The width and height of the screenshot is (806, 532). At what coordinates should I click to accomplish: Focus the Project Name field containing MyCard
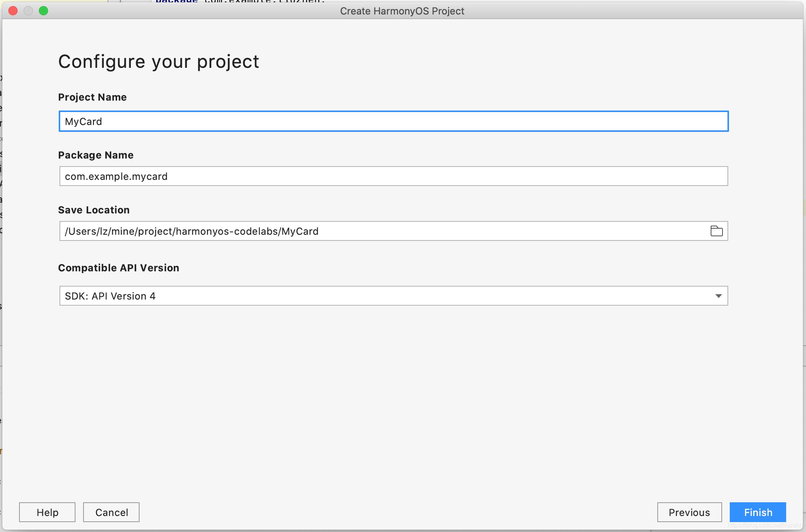click(x=393, y=122)
